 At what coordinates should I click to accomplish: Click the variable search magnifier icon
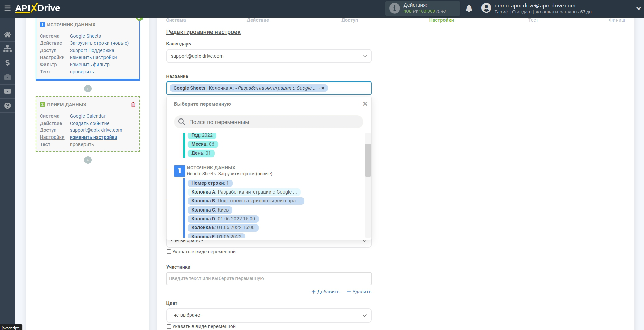pos(182,122)
